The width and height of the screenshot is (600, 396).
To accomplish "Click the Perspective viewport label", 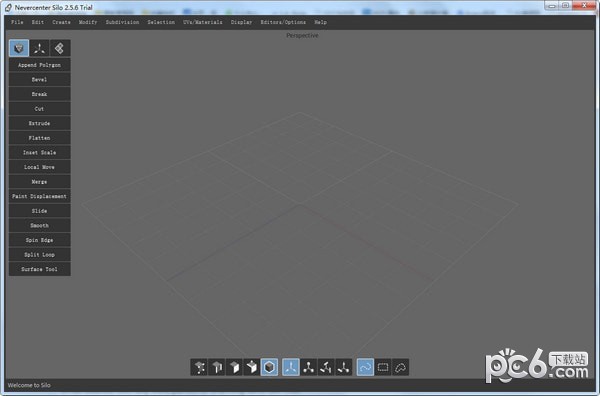I will point(302,36).
